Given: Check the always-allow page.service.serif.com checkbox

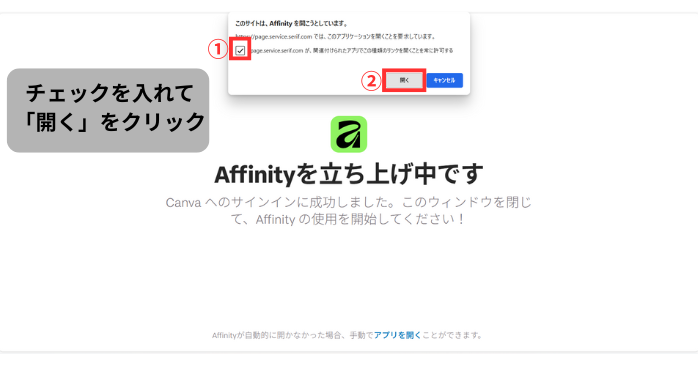Looking at the screenshot, I should pos(240,50).
